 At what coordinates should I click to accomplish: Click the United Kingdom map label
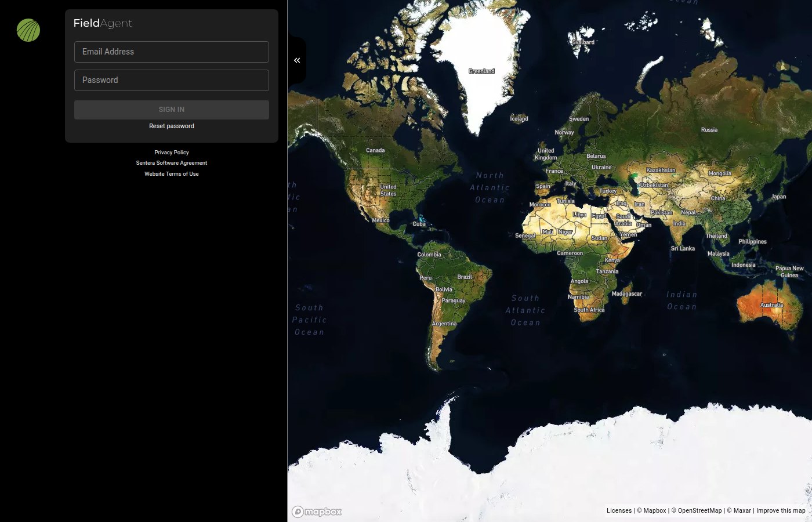pyautogui.click(x=546, y=154)
